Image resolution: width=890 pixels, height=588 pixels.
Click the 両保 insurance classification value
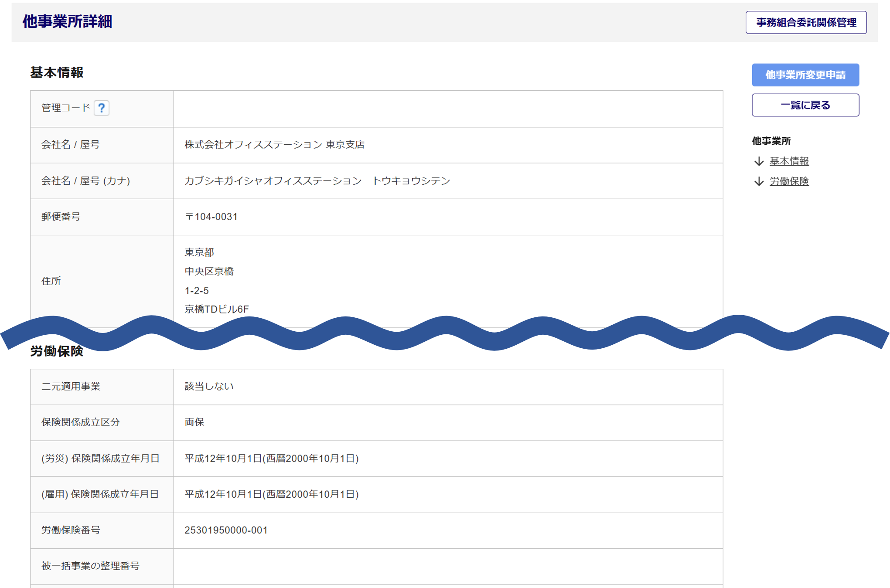(194, 422)
